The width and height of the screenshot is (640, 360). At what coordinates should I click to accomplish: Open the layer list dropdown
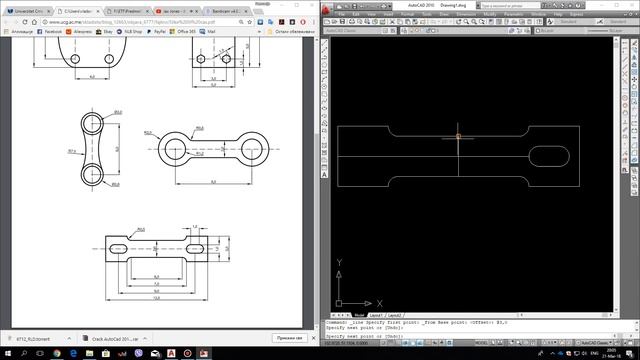pyautogui.click(x=457, y=31)
